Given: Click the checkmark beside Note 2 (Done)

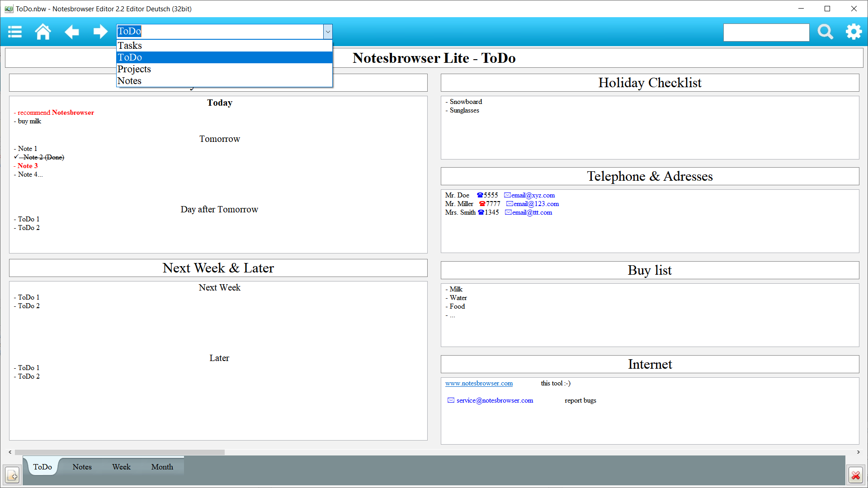Looking at the screenshot, I should tap(16, 157).
